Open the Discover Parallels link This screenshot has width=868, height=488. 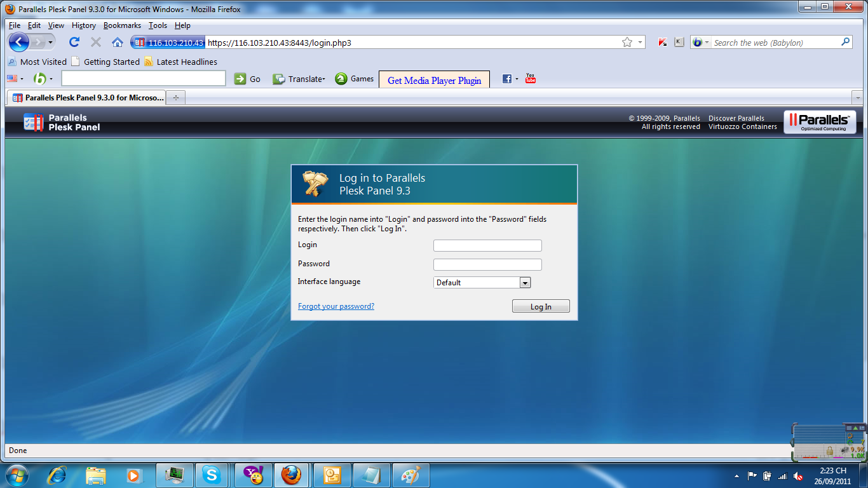click(x=736, y=118)
